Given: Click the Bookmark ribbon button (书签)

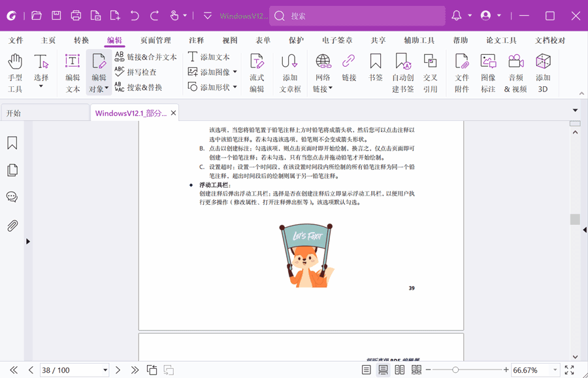Looking at the screenshot, I should coord(376,67).
